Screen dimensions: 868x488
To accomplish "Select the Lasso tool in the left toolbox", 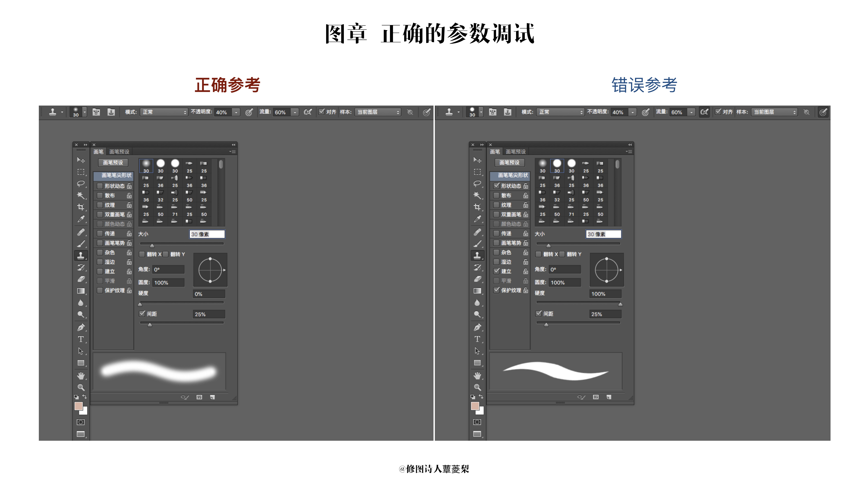I will 81,184.
